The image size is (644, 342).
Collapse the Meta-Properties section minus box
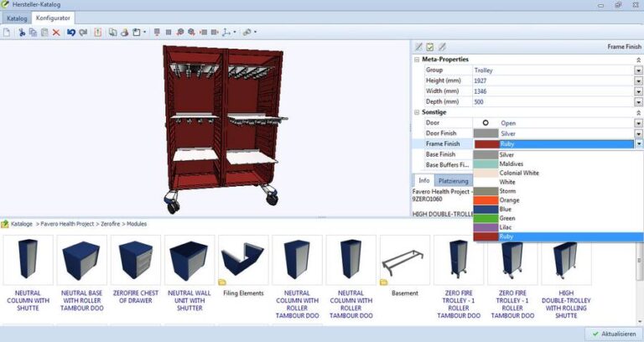pyautogui.click(x=417, y=60)
